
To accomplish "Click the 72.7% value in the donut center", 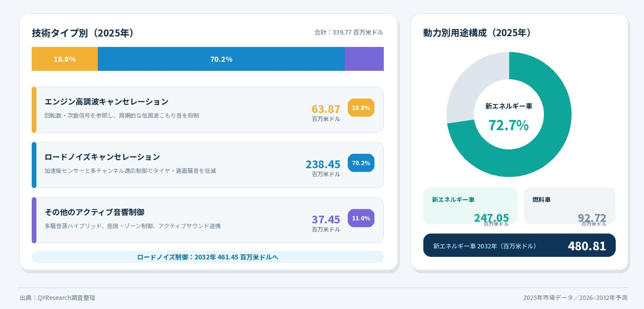I will click(x=508, y=125).
